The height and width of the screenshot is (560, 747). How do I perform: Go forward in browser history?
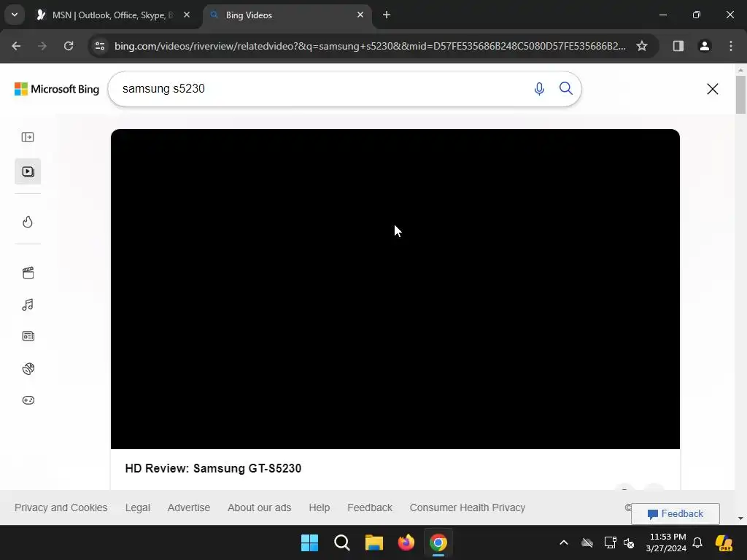[x=42, y=46]
